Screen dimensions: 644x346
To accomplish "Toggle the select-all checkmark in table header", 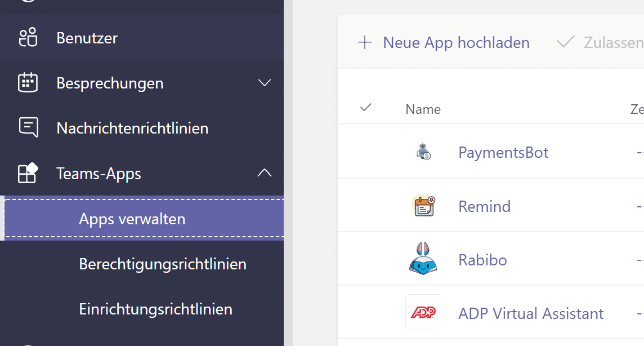I will pos(365,108).
